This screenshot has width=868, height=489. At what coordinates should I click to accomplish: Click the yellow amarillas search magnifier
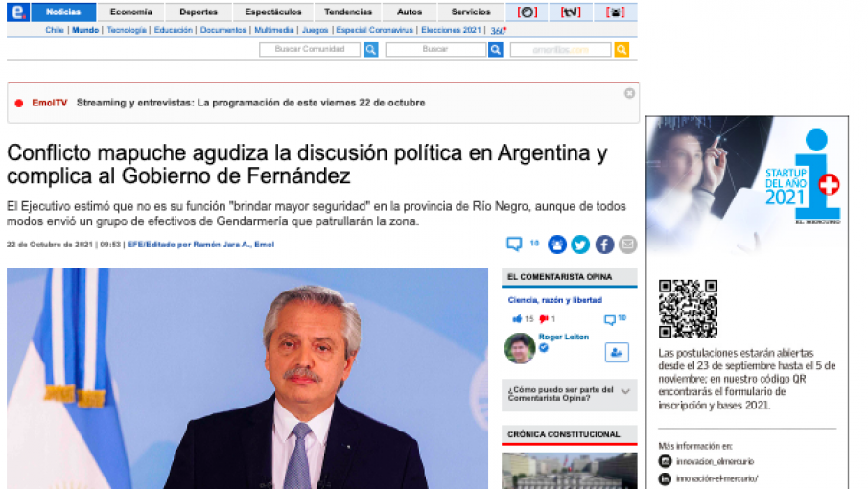(622, 50)
